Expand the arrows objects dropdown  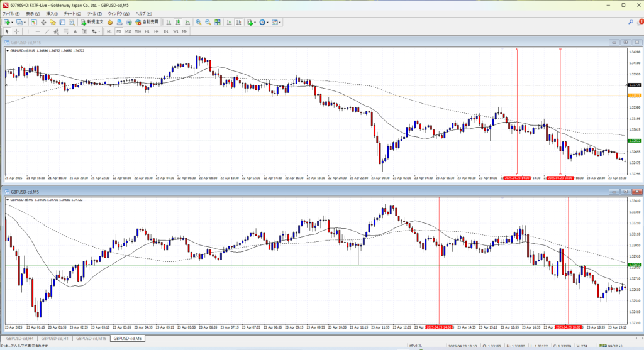[99, 31]
